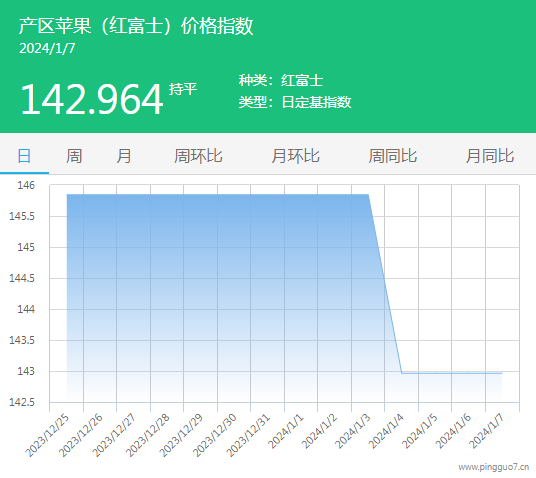This screenshot has width=536, height=478.
Task: Switch to the 周 weekly tab
Action: point(74,156)
